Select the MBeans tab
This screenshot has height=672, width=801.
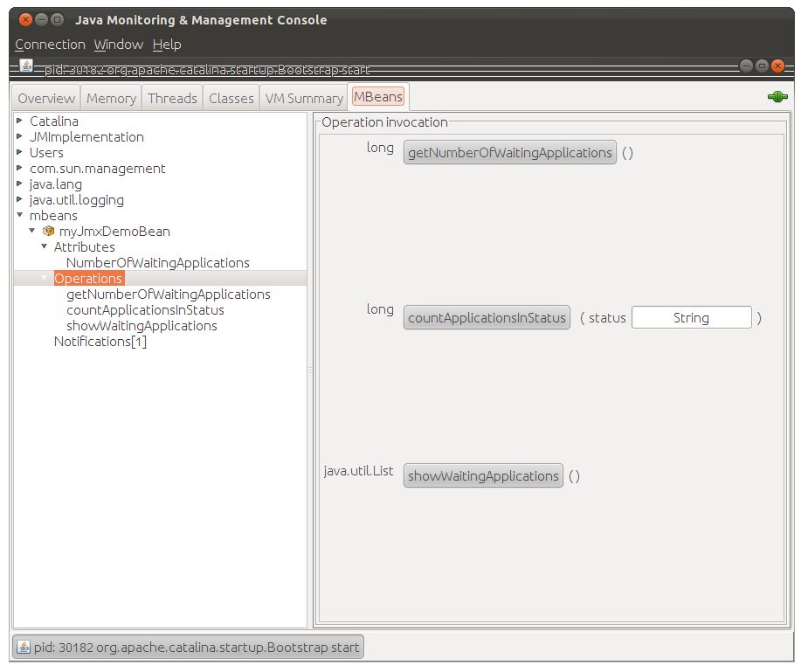coord(378,97)
